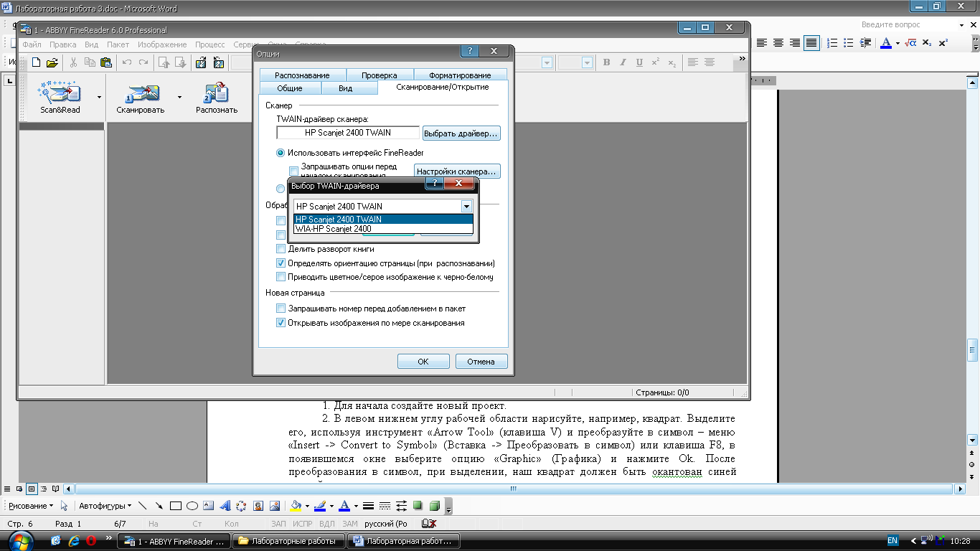Click OK in the Опции dialog
The height and width of the screenshot is (551, 980).
tap(423, 362)
